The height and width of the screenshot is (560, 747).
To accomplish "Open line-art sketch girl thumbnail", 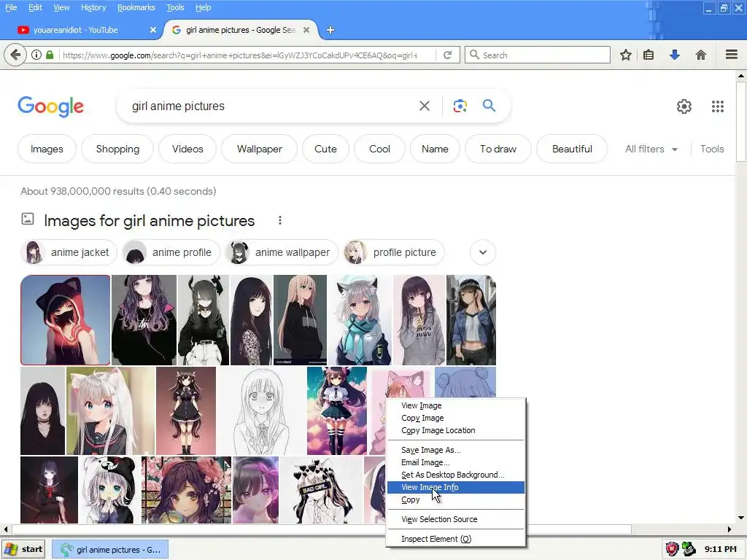I will pyautogui.click(x=262, y=411).
